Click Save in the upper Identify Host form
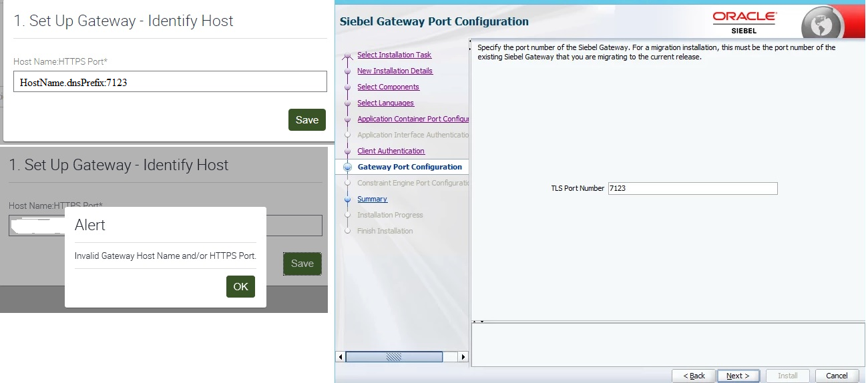 (x=307, y=120)
